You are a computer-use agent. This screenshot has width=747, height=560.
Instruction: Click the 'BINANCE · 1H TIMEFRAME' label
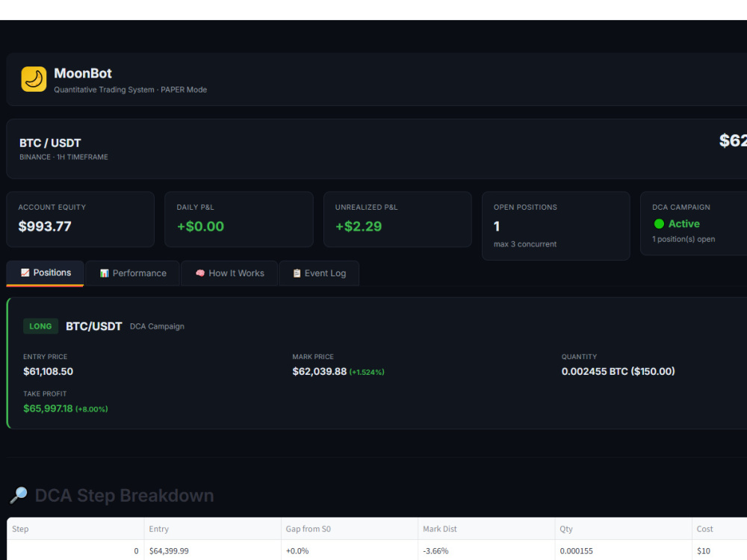coord(63,157)
